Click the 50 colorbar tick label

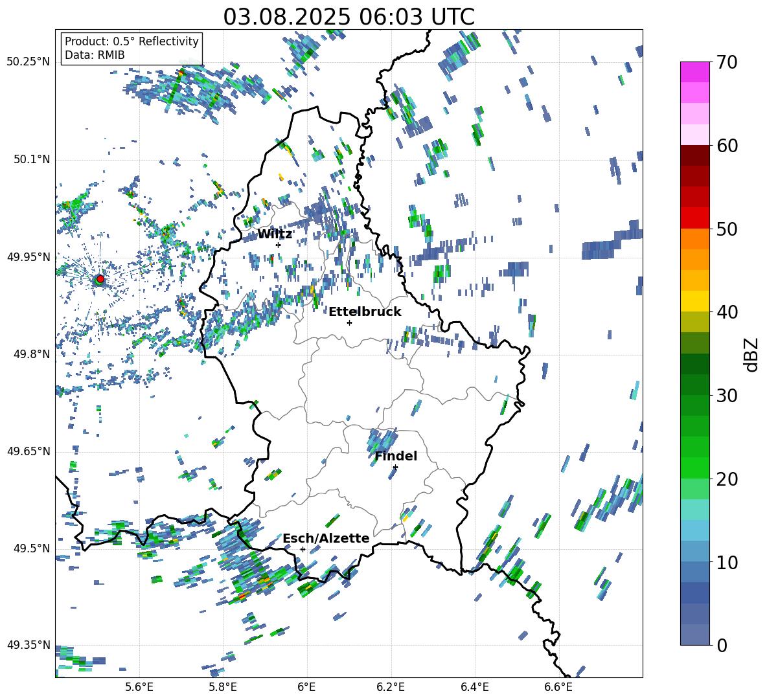point(727,229)
